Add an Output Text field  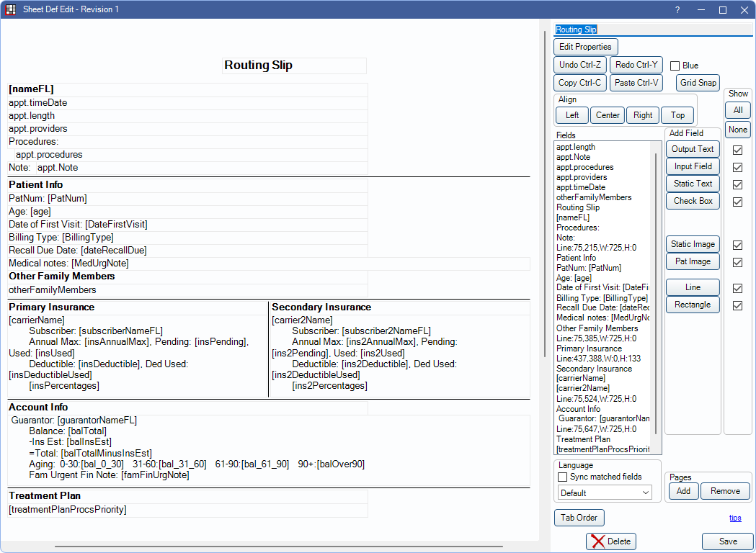pyautogui.click(x=692, y=149)
